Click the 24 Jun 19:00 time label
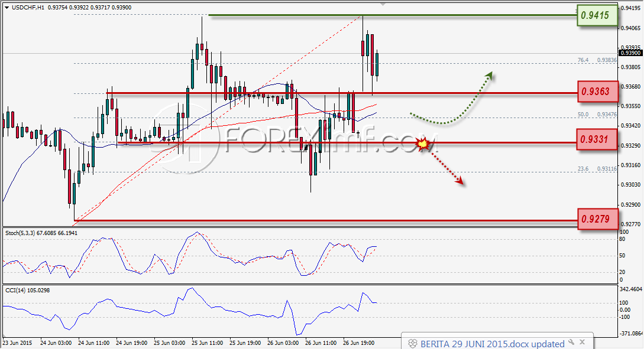 click(132, 343)
